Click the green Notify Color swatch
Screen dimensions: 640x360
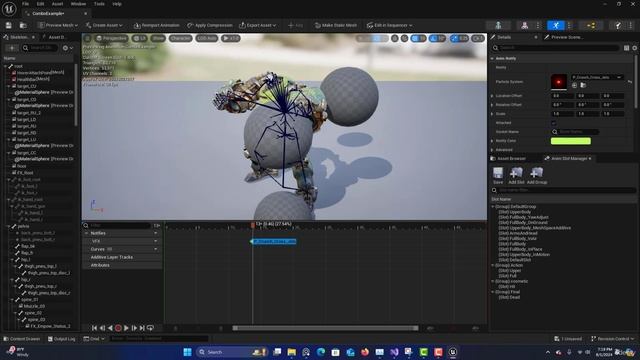tap(571, 141)
